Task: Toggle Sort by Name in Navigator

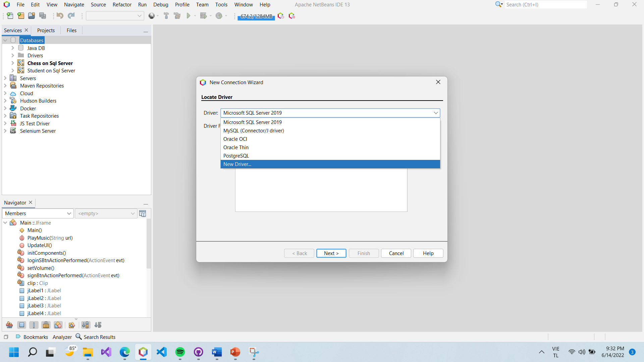Action: 86,325
